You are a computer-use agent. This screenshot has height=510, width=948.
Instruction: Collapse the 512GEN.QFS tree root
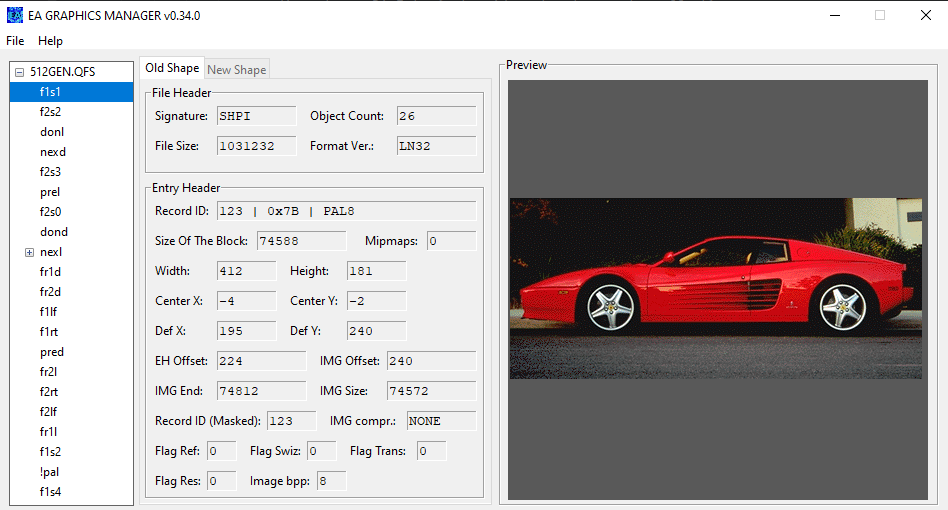click(x=19, y=72)
